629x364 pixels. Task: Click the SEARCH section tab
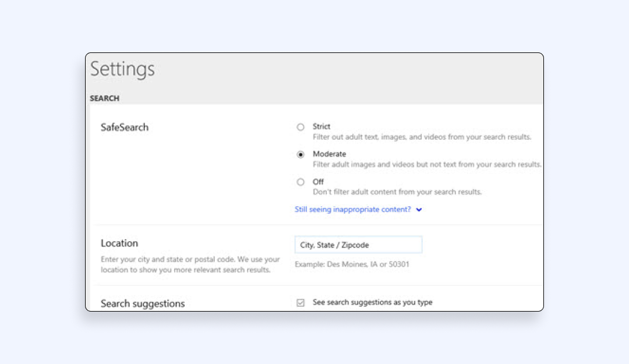(x=104, y=98)
